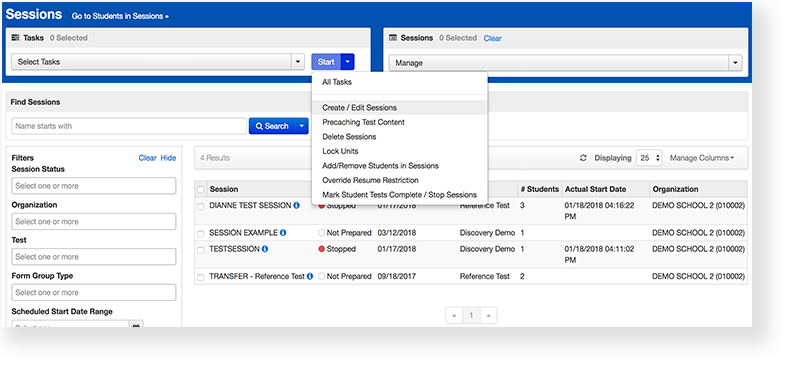The height and width of the screenshot is (365, 792).
Task: Open the info icon beside TESTSESSION
Action: pyautogui.click(x=265, y=249)
